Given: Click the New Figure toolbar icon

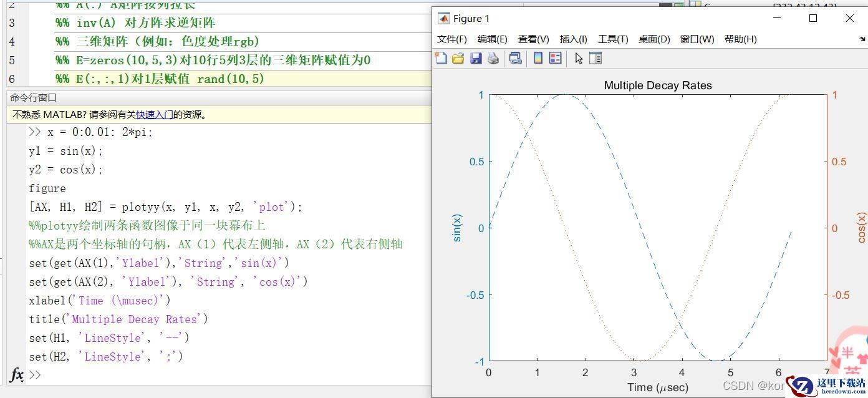Looking at the screenshot, I should pyautogui.click(x=441, y=59).
